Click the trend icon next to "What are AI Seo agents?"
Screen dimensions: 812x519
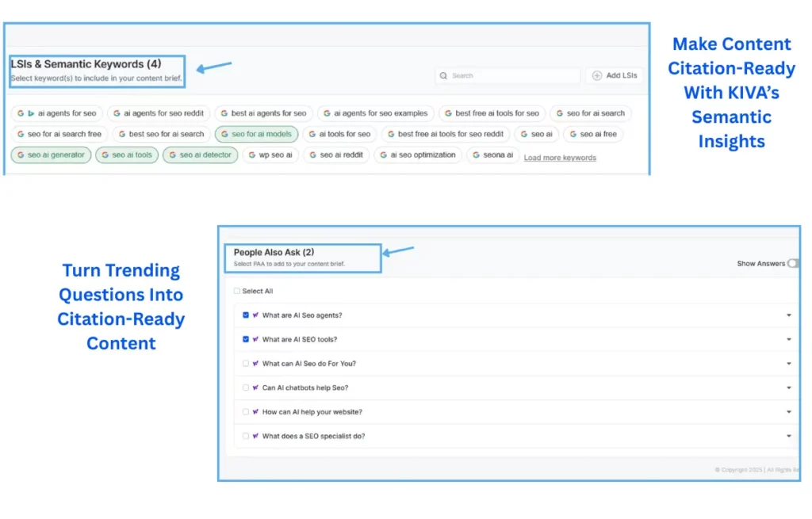pyautogui.click(x=255, y=315)
